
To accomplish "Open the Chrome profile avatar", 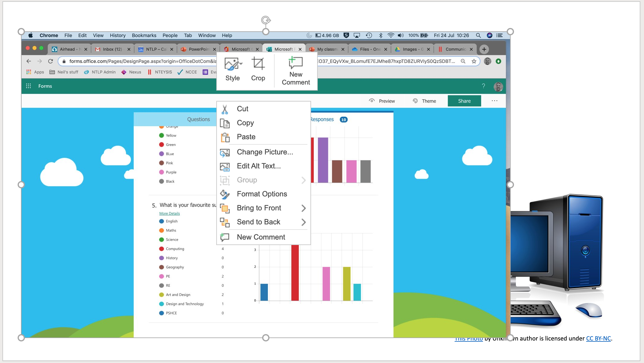I will pyautogui.click(x=488, y=61).
